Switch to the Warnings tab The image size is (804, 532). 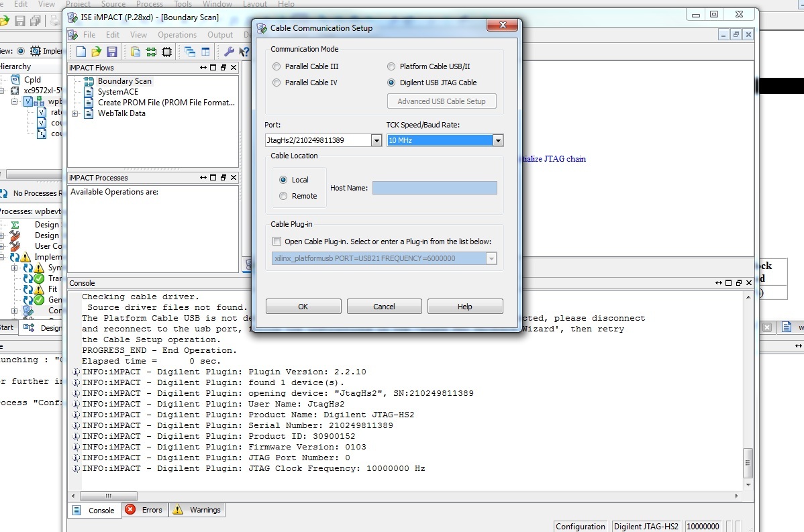point(197,510)
